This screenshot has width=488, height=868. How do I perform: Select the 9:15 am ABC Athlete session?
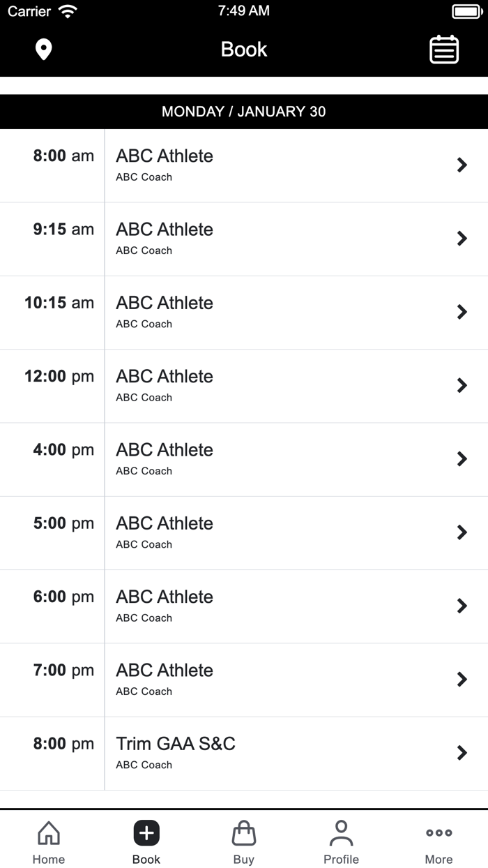click(x=244, y=238)
